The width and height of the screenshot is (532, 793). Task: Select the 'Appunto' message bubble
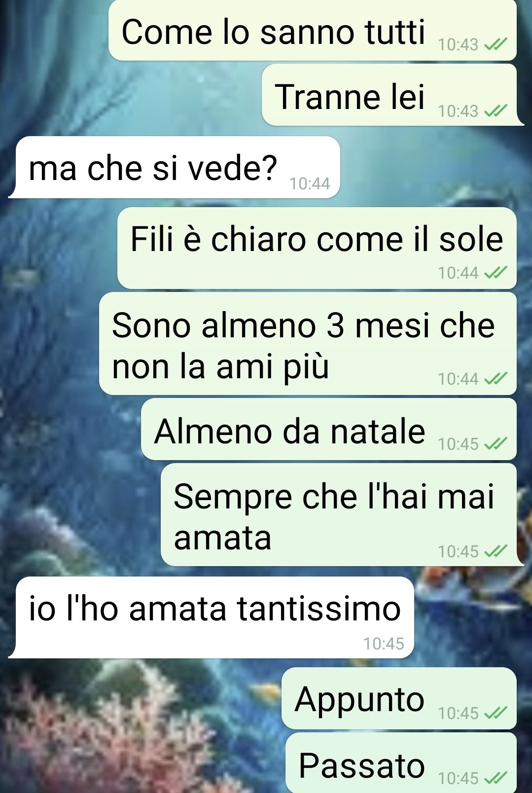(399, 698)
